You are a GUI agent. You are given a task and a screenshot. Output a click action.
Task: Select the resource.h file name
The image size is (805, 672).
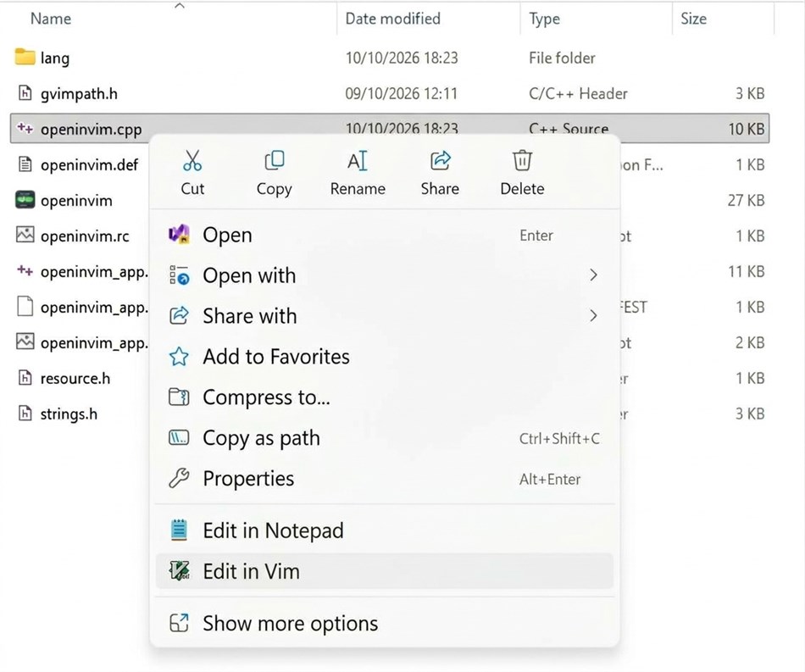point(75,378)
